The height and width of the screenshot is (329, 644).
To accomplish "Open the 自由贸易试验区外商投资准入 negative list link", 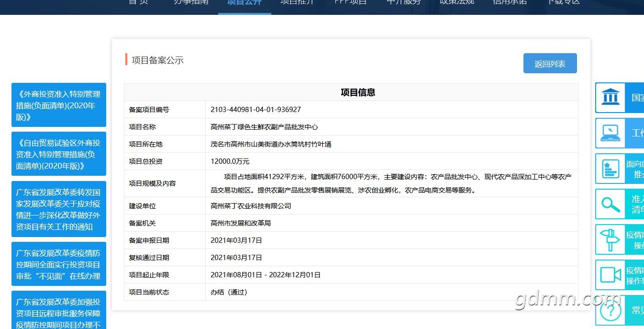I will click(x=59, y=154).
